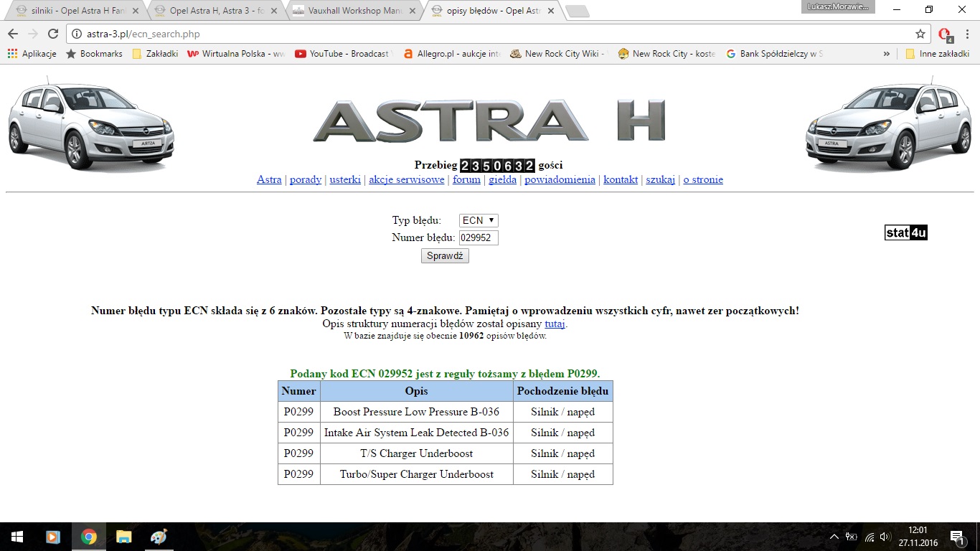This screenshot has height=551, width=980.
Task: Launch the Paint app from the taskbar
Action: [x=159, y=537]
